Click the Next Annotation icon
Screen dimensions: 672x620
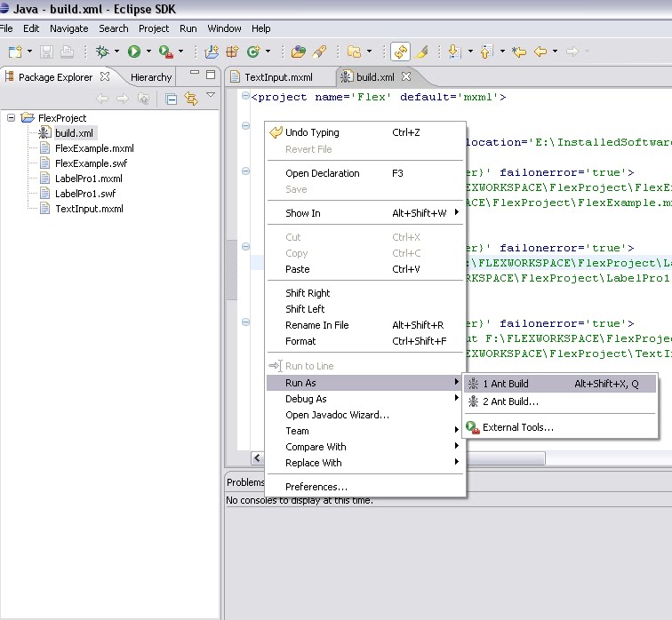pyautogui.click(x=455, y=52)
